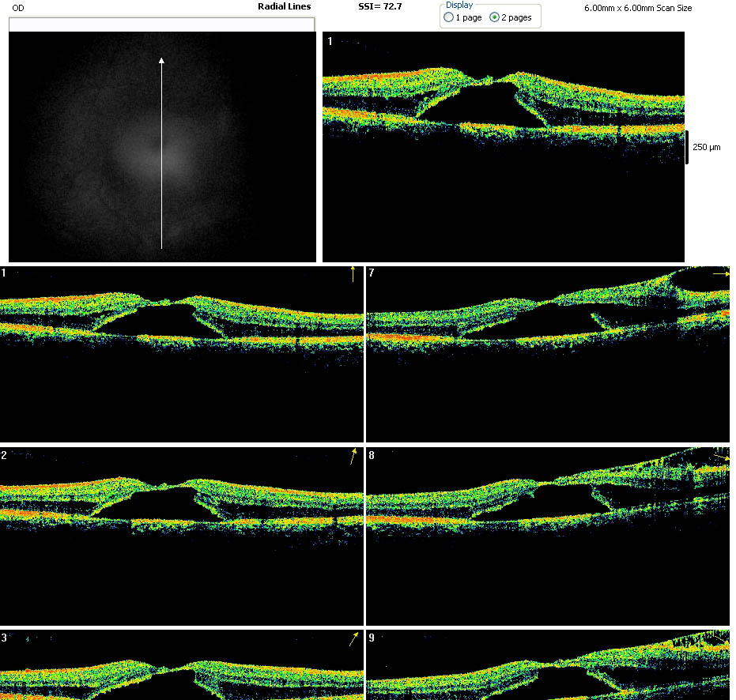The image size is (736, 700).
Task: Click the Display group label
Action: pyautogui.click(x=459, y=5)
